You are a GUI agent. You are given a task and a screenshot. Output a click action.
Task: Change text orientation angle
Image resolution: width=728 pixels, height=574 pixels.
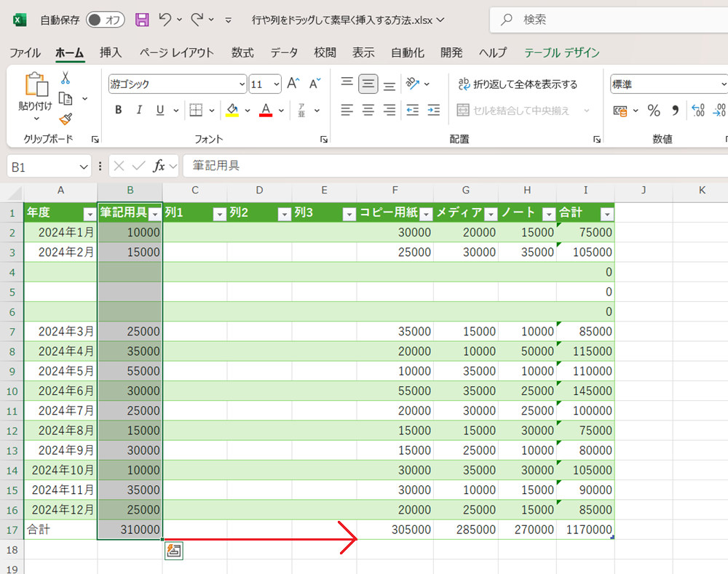pos(412,84)
